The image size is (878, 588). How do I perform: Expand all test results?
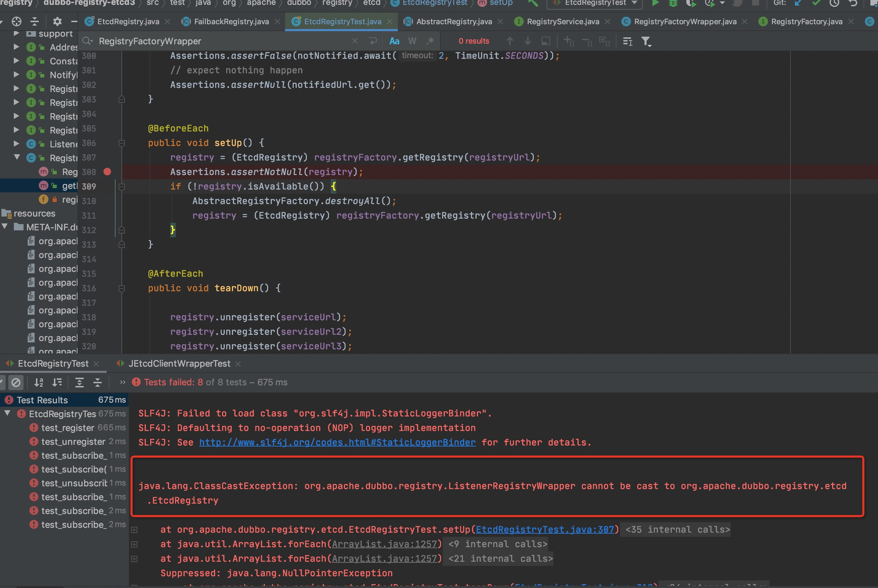coord(79,382)
